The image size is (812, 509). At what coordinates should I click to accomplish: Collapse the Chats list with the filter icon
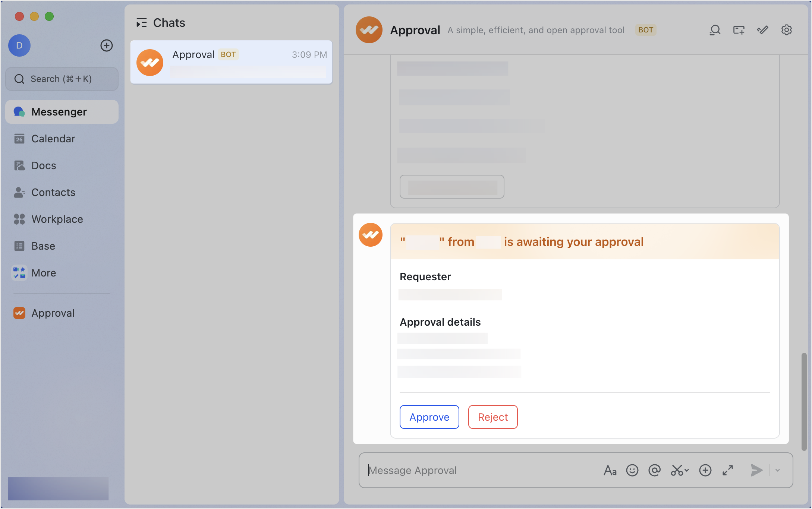pyautogui.click(x=141, y=22)
